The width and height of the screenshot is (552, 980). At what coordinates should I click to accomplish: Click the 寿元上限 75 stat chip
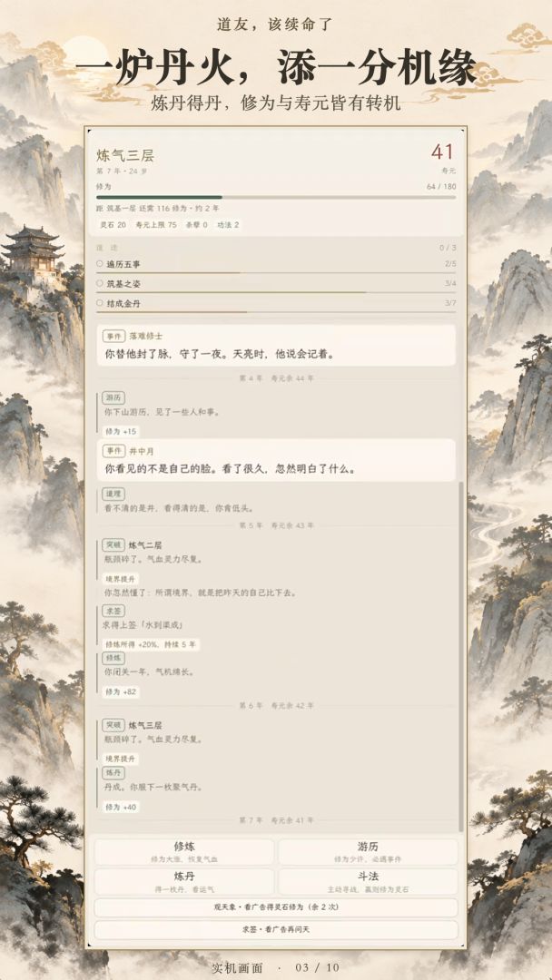[x=156, y=224]
